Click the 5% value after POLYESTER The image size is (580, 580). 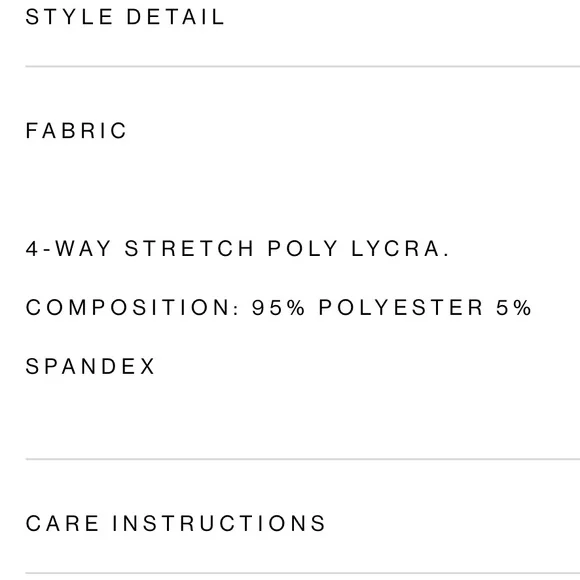click(514, 307)
